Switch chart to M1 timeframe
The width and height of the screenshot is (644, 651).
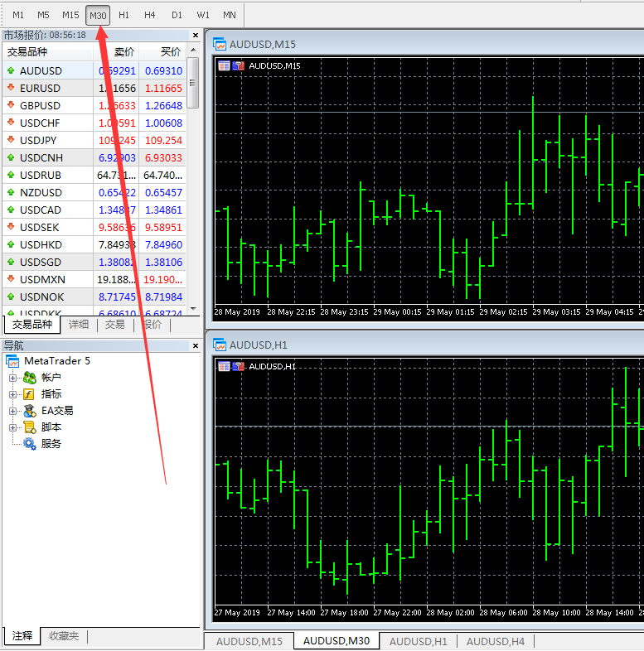[18, 16]
